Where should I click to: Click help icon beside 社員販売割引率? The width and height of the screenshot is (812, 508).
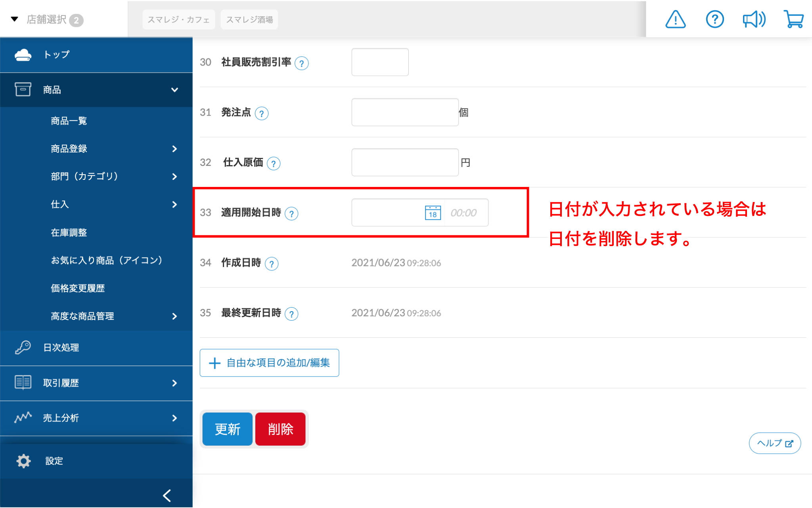click(302, 63)
